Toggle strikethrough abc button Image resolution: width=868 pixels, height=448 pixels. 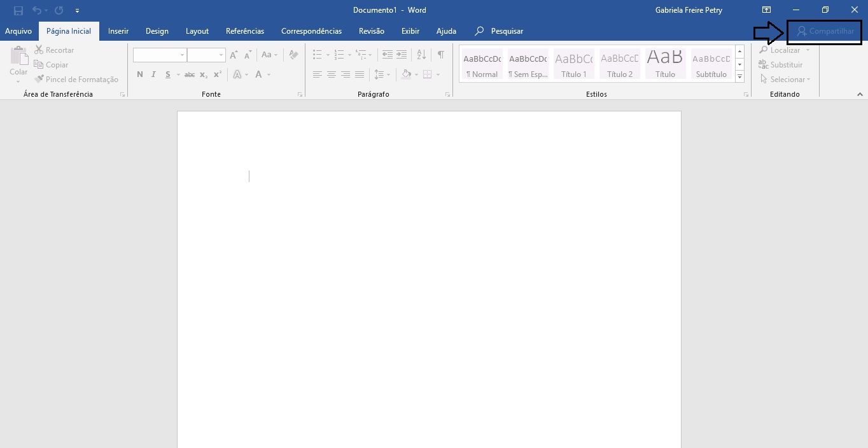point(190,74)
